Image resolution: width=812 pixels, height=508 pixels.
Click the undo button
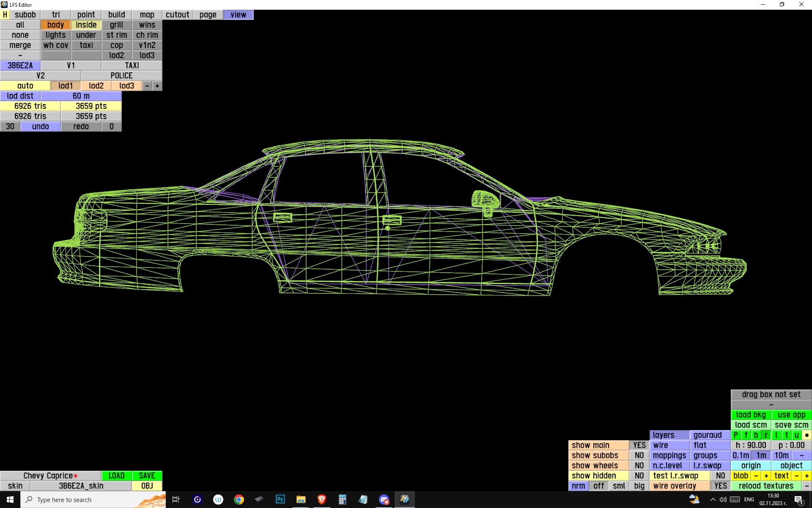[x=41, y=127]
